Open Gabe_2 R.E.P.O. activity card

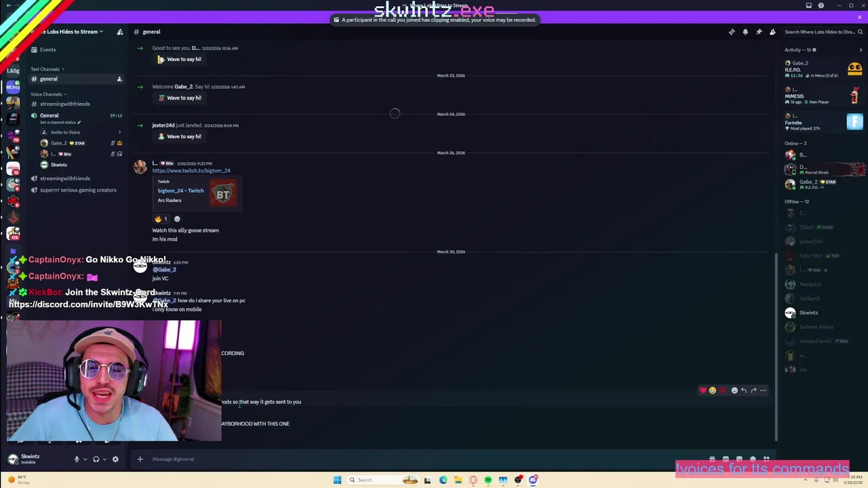click(823, 69)
